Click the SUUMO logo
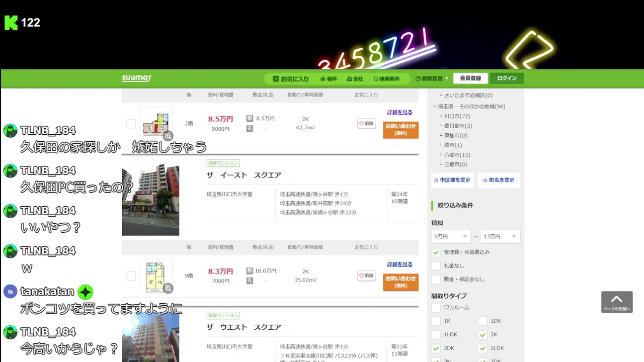The image size is (644, 362). (136, 78)
